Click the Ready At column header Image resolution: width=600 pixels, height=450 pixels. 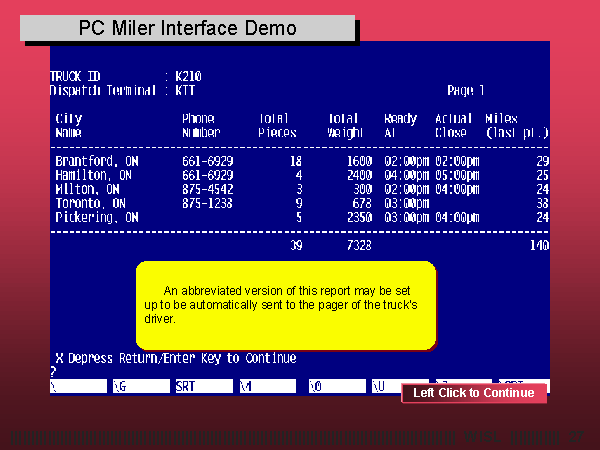coord(400,126)
